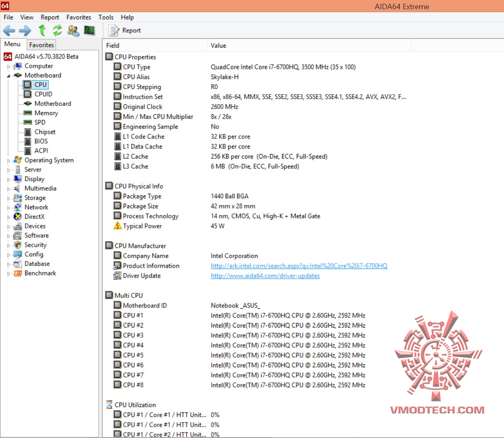Click the Operating System Windows icon
This screenshot has height=438, width=504.
pyautogui.click(x=18, y=160)
